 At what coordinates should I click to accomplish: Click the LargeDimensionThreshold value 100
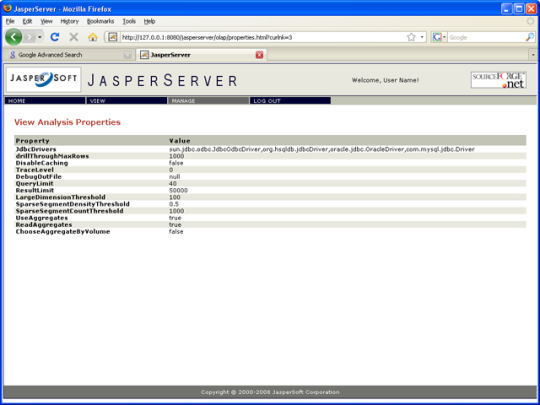174,197
